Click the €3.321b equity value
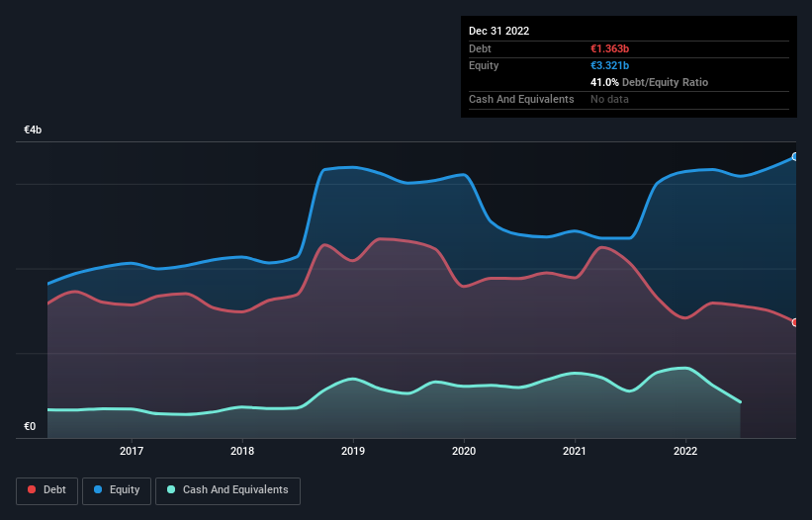Viewport: 812px width, 520px height. pos(609,65)
